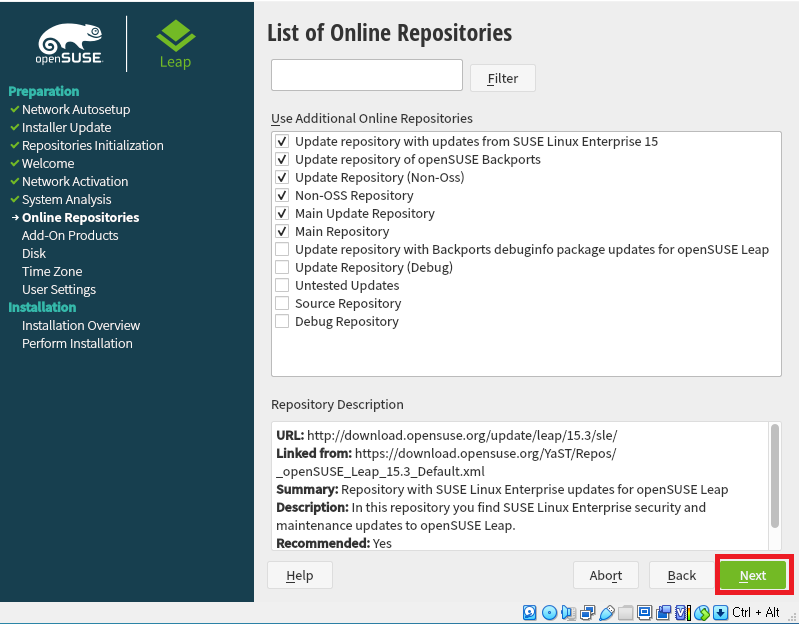Click the Network Autosetup step
Image resolution: width=801 pixels, height=624 pixels.
[76, 109]
